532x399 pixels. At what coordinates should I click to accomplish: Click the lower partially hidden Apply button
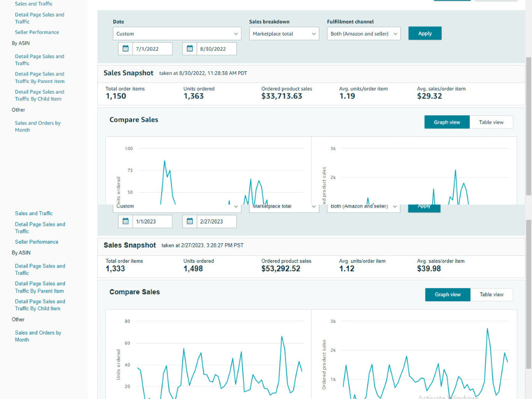[x=424, y=208]
